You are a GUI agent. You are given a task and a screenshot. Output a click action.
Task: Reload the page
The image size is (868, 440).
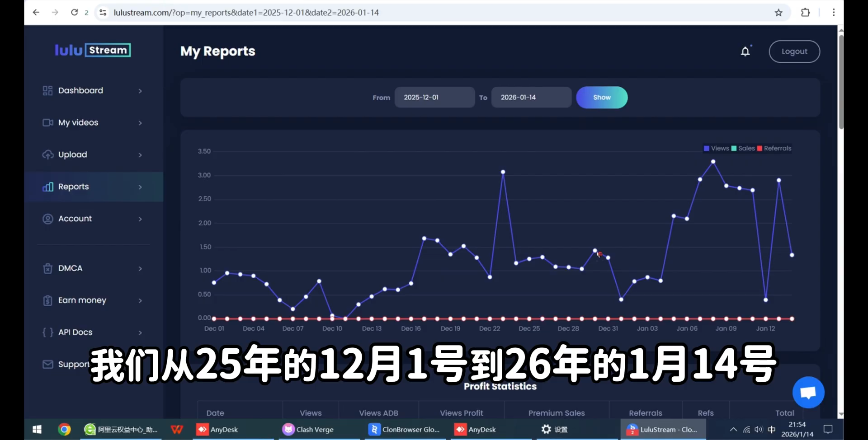coord(75,13)
